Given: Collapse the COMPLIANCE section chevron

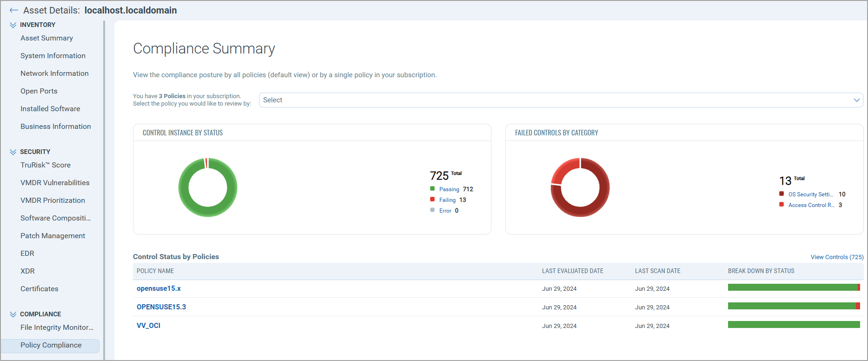Looking at the screenshot, I should [x=13, y=314].
